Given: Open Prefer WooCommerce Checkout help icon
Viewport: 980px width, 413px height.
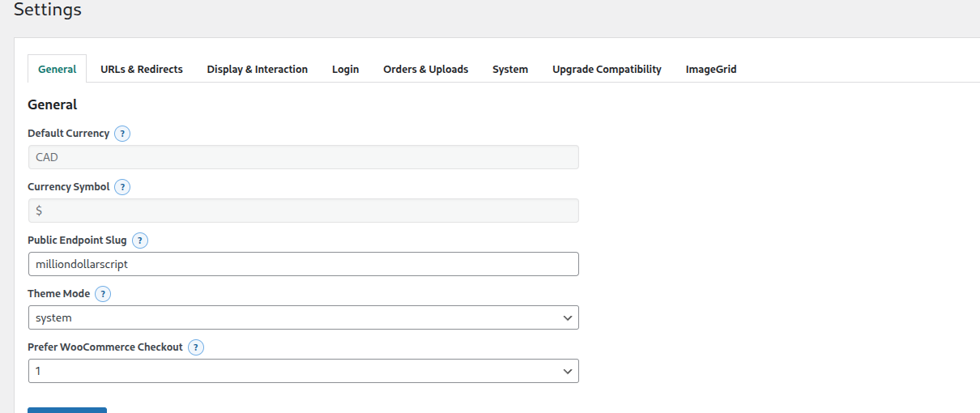Looking at the screenshot, I should (196, 347).
